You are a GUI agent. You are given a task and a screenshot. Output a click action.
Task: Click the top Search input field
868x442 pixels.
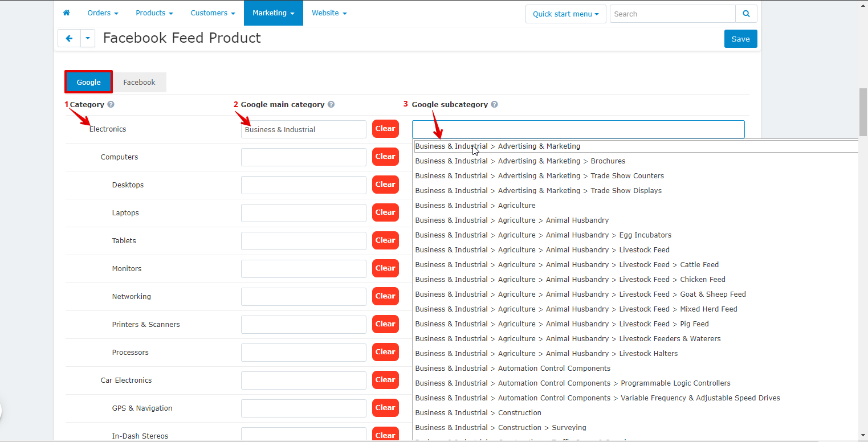point(673,14)
